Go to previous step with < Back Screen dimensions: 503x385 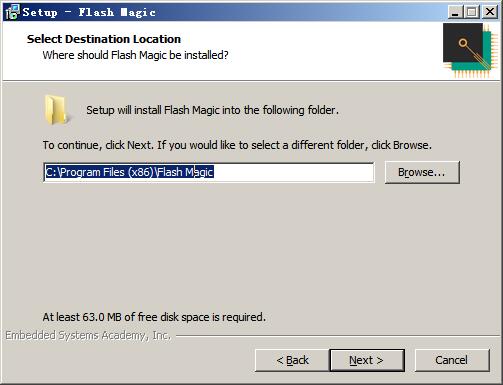pyautogui.click(x=292, y=360)
